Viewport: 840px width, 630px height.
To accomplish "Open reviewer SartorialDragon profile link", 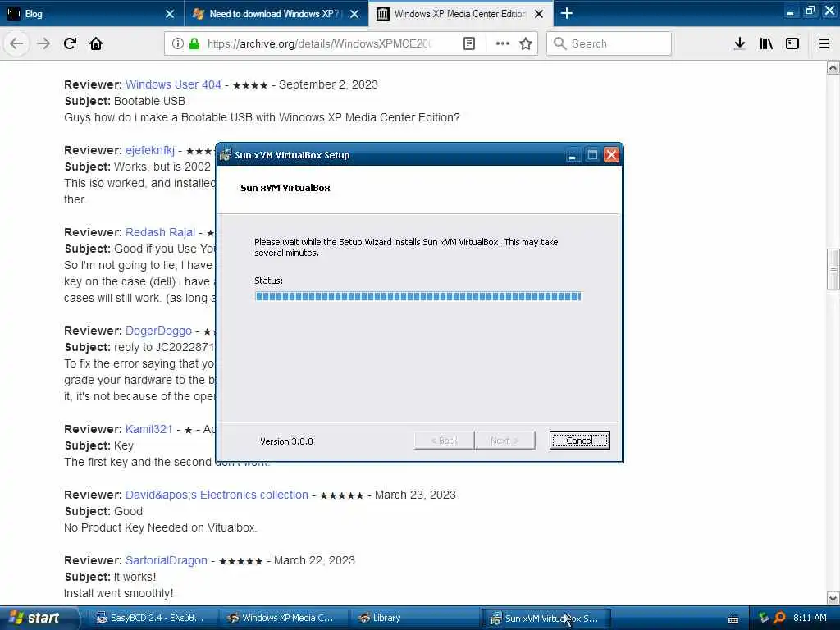I will 166,560.
